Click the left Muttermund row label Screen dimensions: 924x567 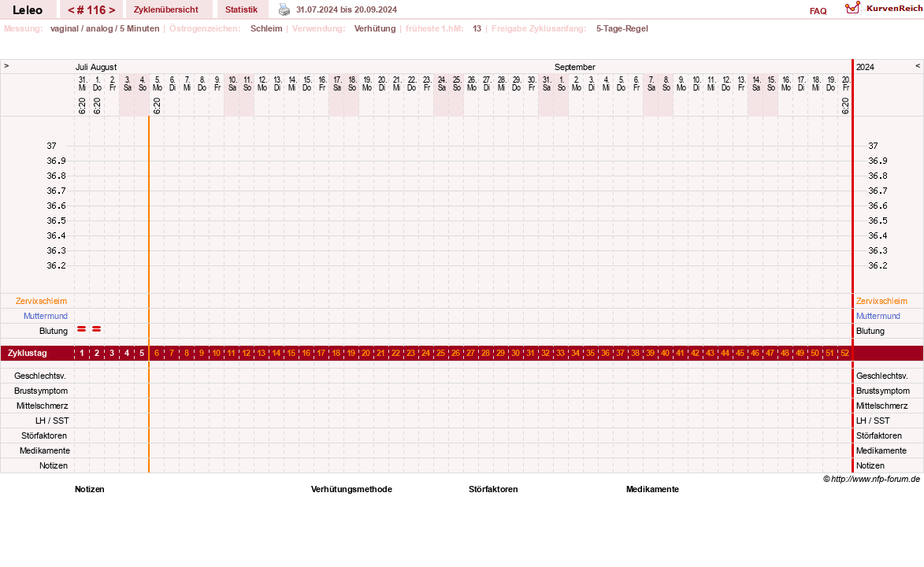click(x=46, y=316)
